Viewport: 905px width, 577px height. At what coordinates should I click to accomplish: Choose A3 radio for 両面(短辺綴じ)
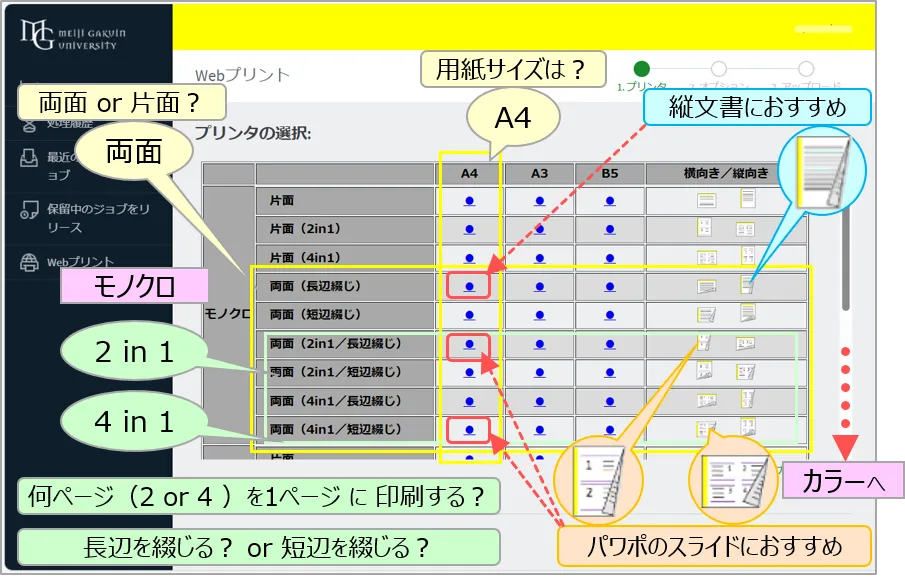(539, 315)
